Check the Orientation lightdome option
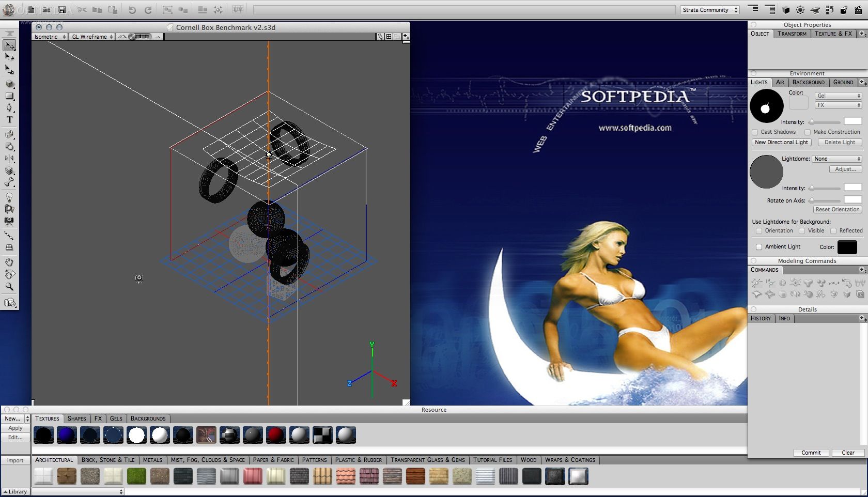The image size is (868, 497). [x=759, y=231]
